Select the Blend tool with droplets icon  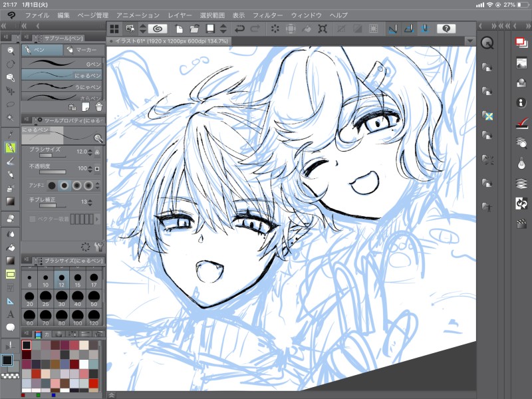[11, 234]
